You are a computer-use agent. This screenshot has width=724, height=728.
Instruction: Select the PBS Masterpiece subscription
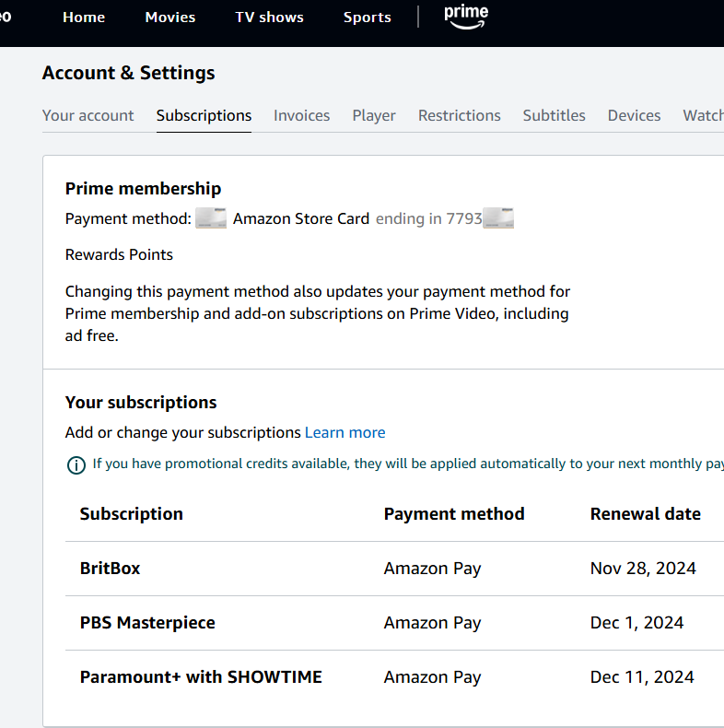point(147,622)
